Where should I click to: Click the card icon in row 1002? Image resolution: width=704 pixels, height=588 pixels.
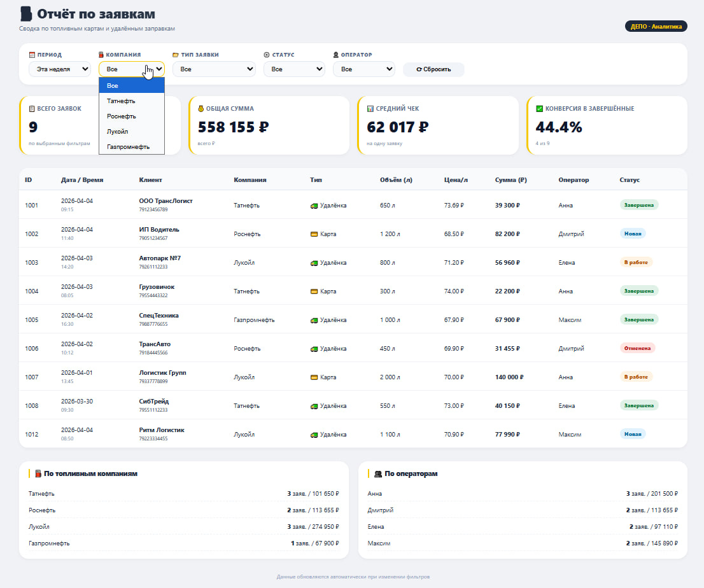314,234
